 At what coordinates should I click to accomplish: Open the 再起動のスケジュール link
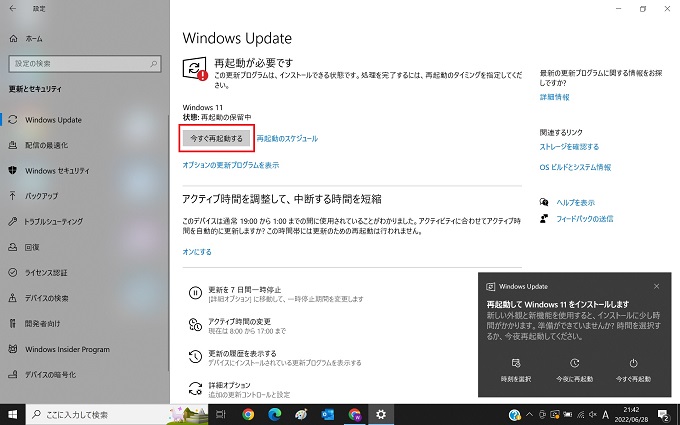tap(287, 139)
